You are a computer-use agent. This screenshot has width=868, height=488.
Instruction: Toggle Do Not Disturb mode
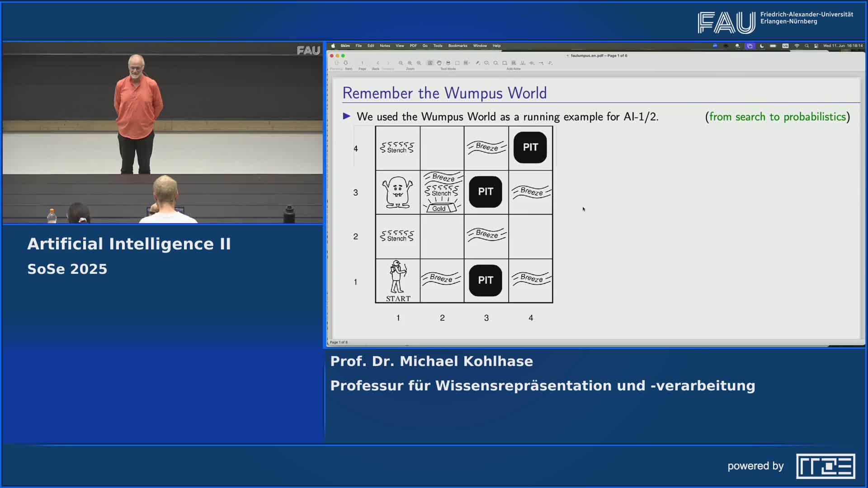[x=762, y=46]
